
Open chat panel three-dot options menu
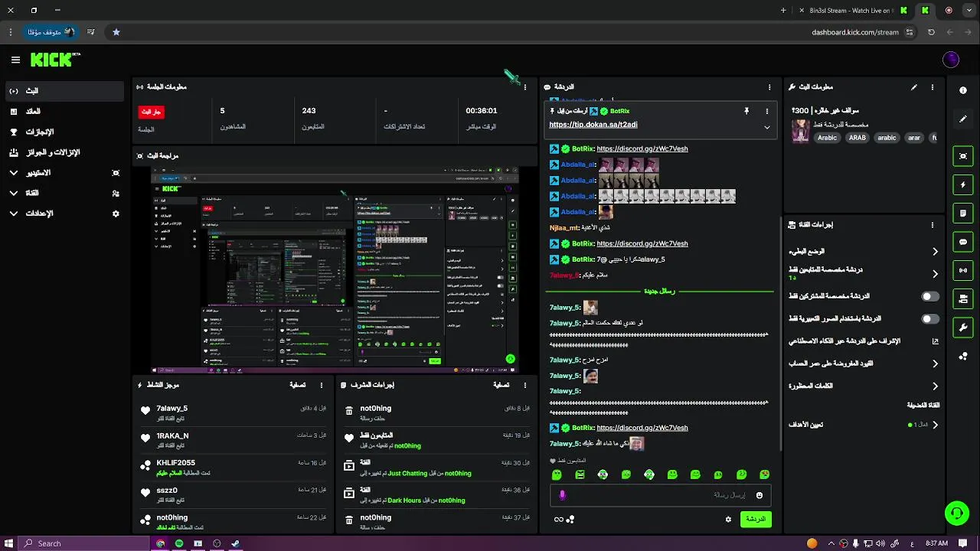coord(769,87)
